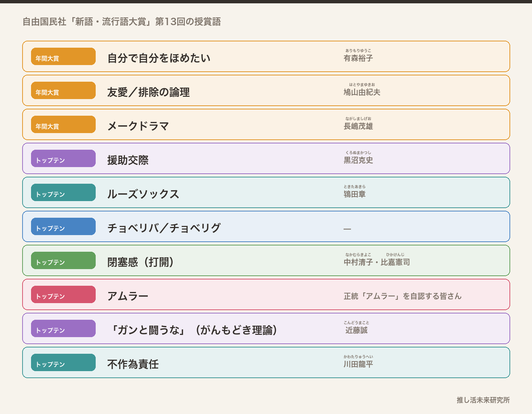Click the 年間大賞 badge beside メークドラマ

click(x=63, y=125)
